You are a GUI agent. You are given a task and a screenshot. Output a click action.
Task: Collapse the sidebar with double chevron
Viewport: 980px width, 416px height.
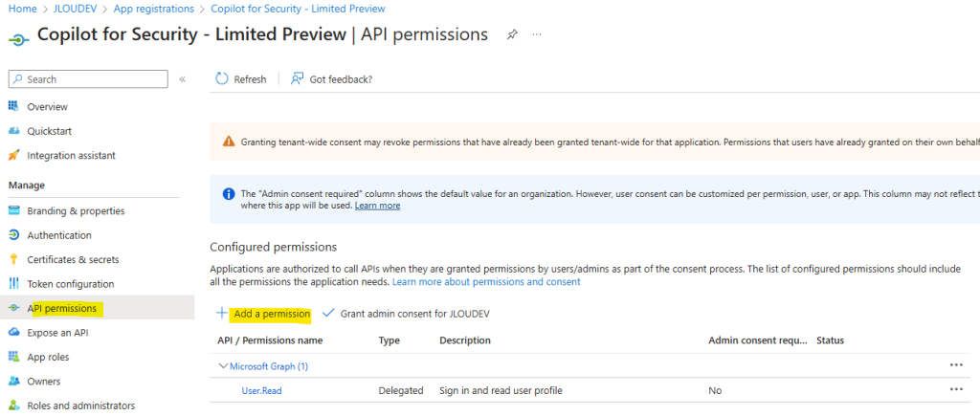pos(183,79)
